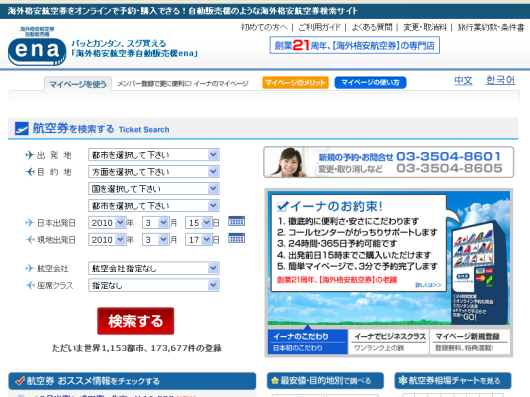Switch language to 中文
Image resolution: width=530 pixels, height=397 pixels.
463,80
